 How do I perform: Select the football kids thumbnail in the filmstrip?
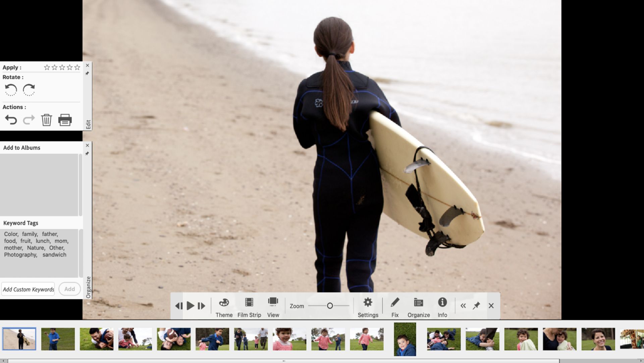174,339
